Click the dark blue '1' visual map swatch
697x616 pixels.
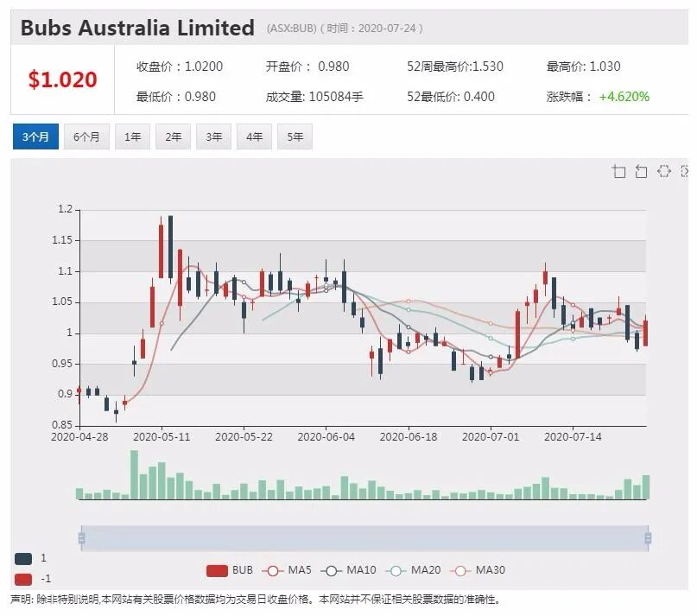tap(23, 559)
